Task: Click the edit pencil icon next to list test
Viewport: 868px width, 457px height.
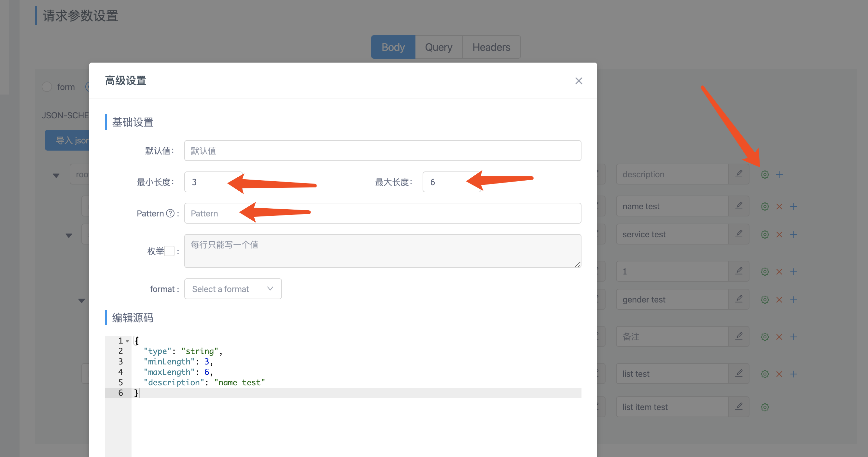Action: (x=739, y=373)
